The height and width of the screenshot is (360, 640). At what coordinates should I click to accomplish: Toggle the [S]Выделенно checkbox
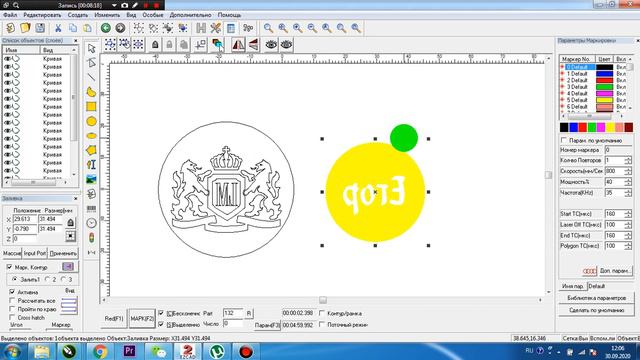pyautogui.click(x=161, y=324)
